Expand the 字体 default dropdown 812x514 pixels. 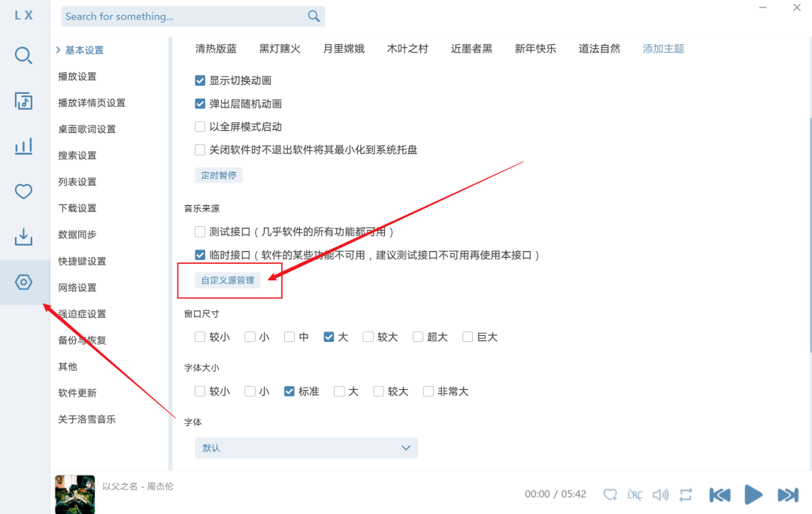pos(306,448)
